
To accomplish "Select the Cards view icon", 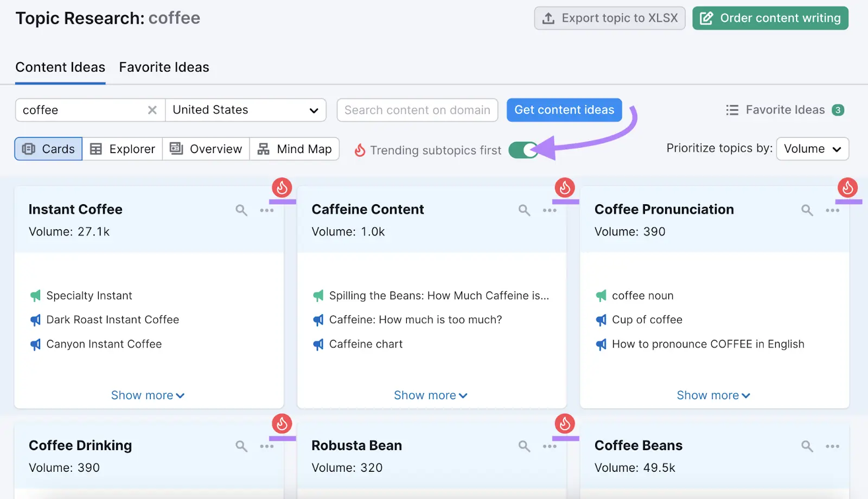I will [x=28, y=149].
